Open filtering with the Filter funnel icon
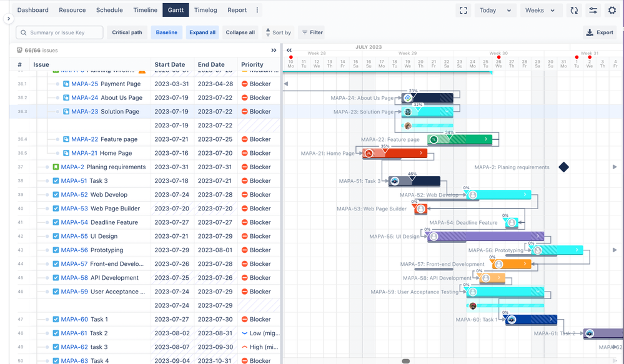Viewport: 624px width, 364px height. [311, 32]
